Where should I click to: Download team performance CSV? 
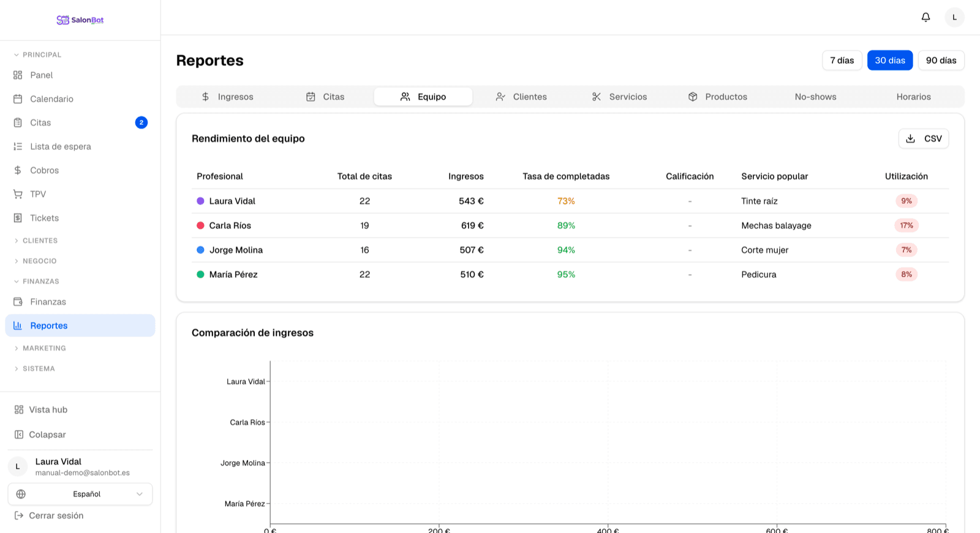coord(924,139)
